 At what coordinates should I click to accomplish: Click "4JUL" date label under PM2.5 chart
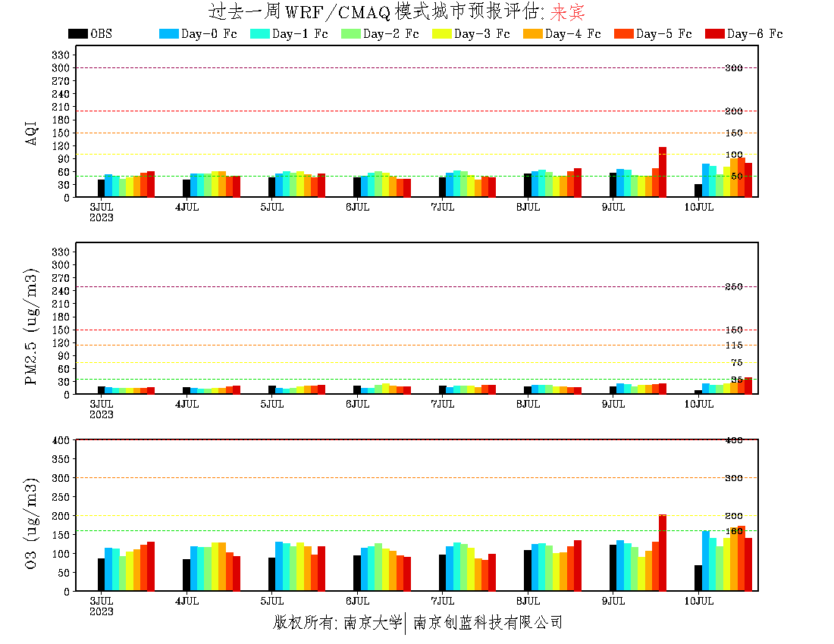point(187,404)
